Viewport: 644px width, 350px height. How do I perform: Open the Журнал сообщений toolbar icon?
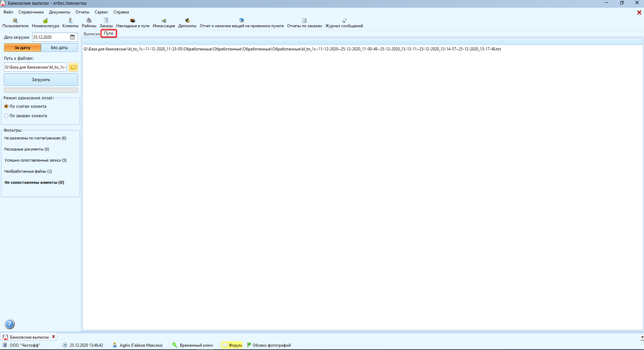pos(344,23)
